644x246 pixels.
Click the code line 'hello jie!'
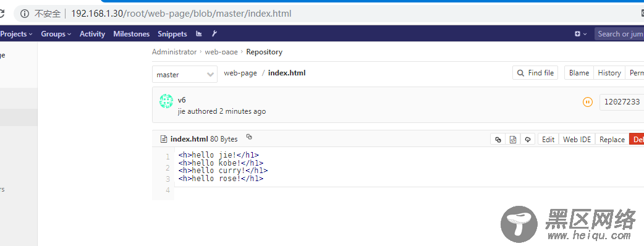(219, 155)
